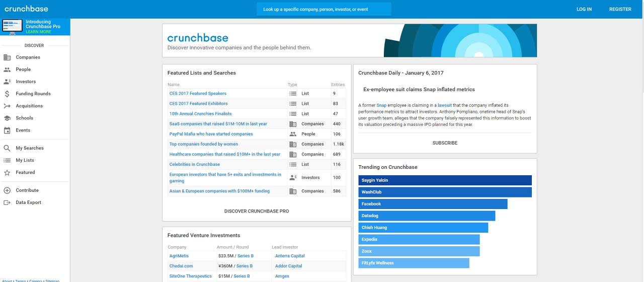Click list icon in 10th Annual Crunchies row
Viewport: 644px width, 282px height.
click(293, 114)
